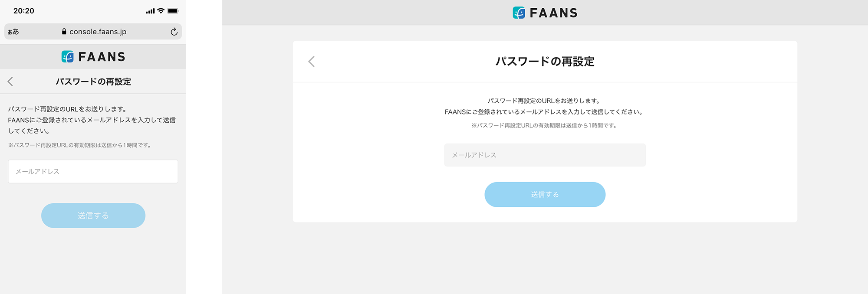This screenshot has height=294, width=868.
Task: Tap the 送信する button on the mobile view
Action: tap(93, 215)
